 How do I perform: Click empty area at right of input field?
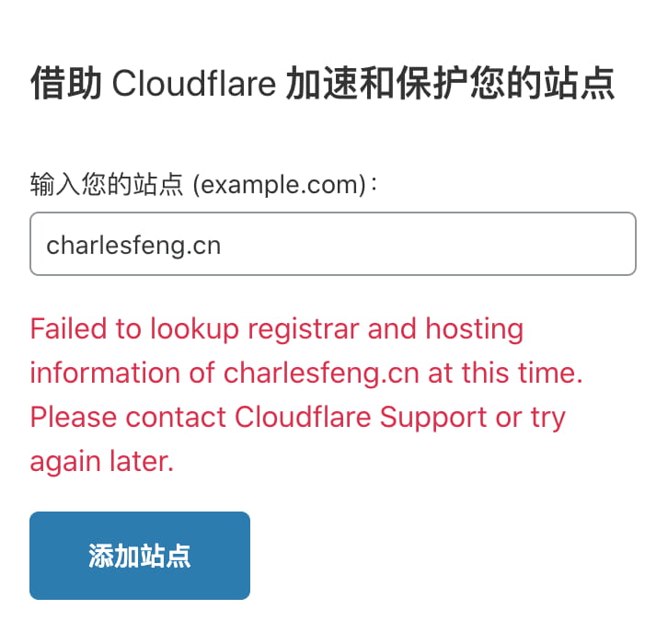426,244
